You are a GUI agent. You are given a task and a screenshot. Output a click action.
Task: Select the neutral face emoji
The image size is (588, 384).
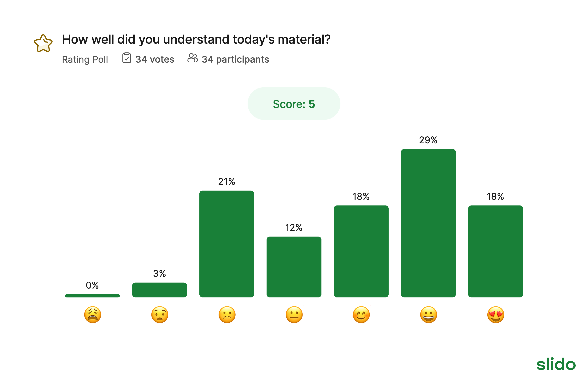[x=294, y=315]
